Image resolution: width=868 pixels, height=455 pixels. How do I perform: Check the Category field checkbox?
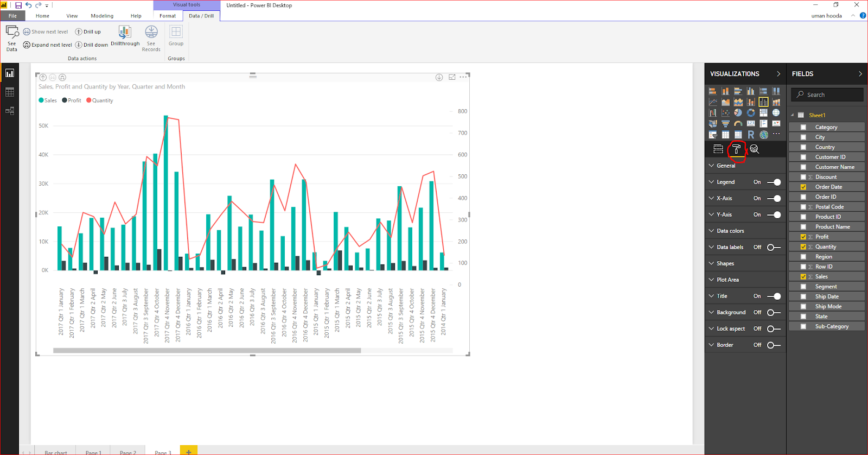803,127
